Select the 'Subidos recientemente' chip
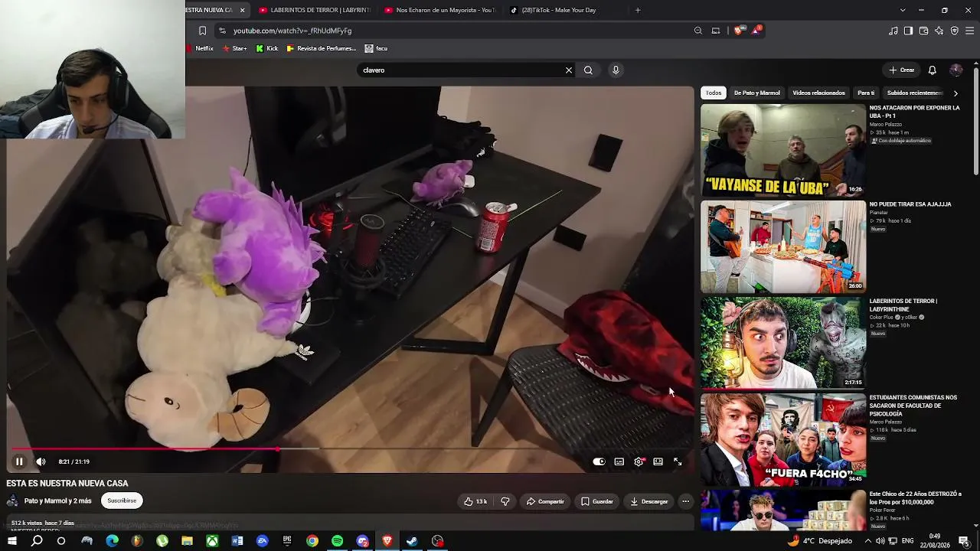The width and height of the screenshot is (980, 551). point(914,93)
